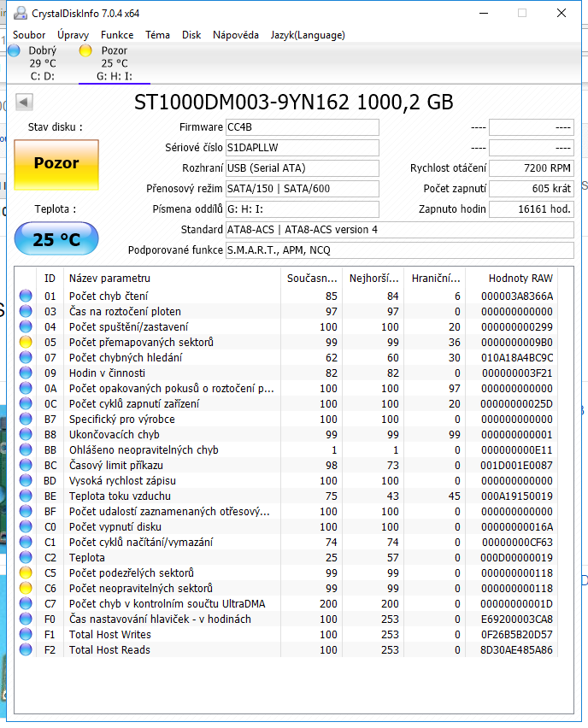Select the blue Dobrý status disk C: D:
588x728 pixels.
click(x=34, y=63)
